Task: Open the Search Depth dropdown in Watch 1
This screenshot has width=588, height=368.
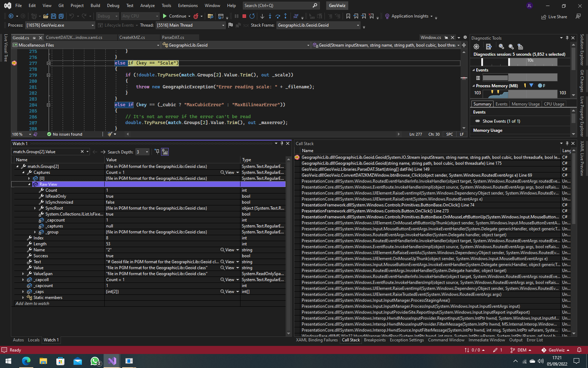Action: click(x=147, y=152)
